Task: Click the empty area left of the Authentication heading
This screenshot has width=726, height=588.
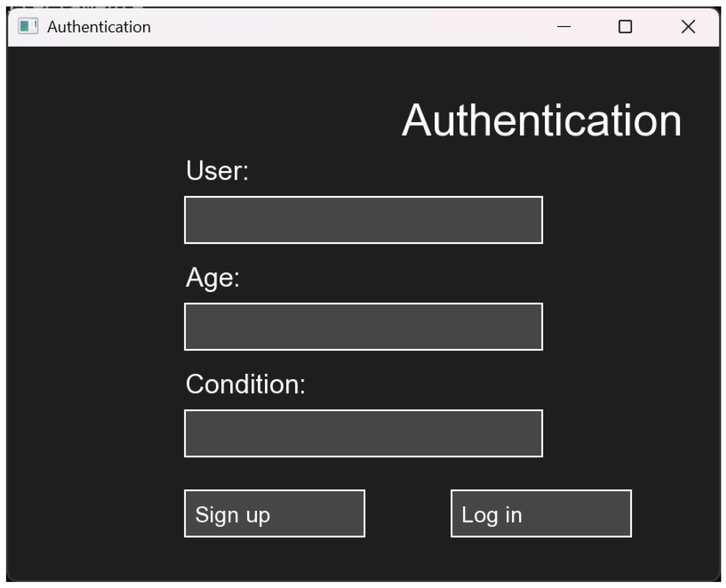Action: [252, 121]
